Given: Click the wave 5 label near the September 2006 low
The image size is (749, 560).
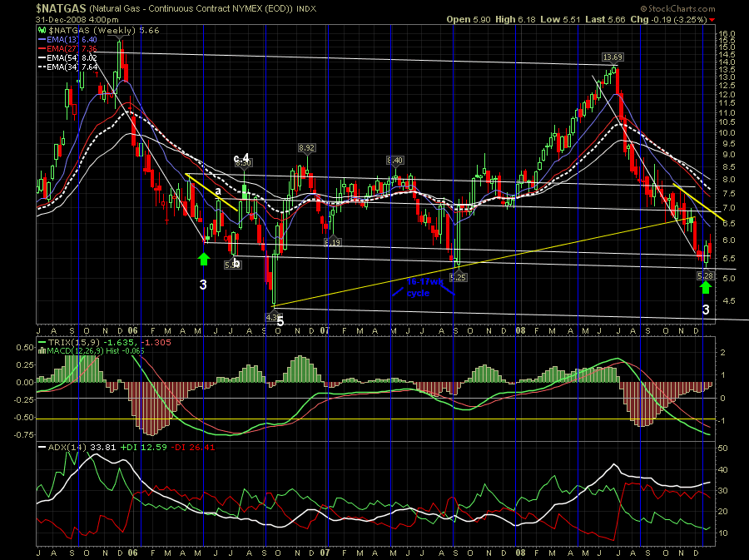Looking at the screenshot, I should (280, 322).
